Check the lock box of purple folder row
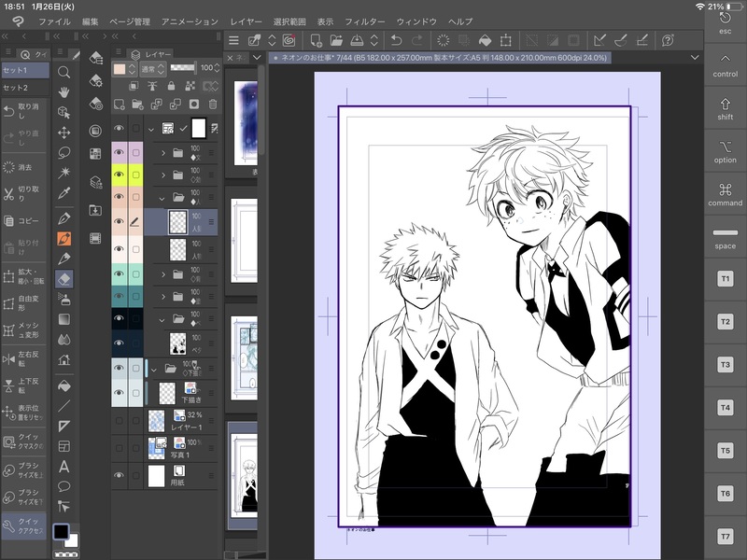 pos(135,153)
